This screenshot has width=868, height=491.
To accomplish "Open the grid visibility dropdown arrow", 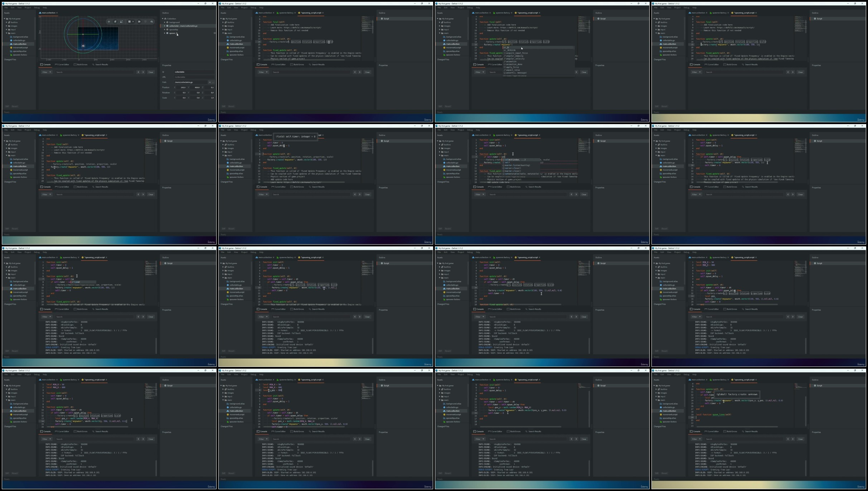I will coord(133,21).
